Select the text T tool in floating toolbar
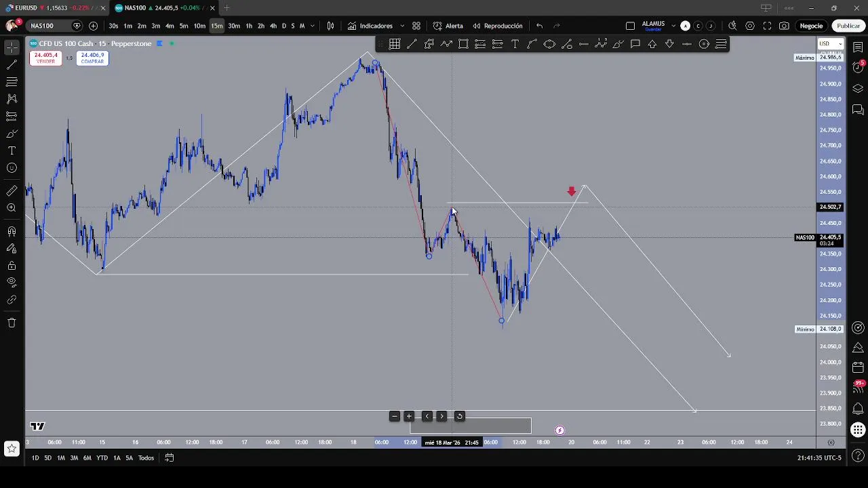Image resolution: width=868 pixels, height=488 pixels. [x=515, y=44]
